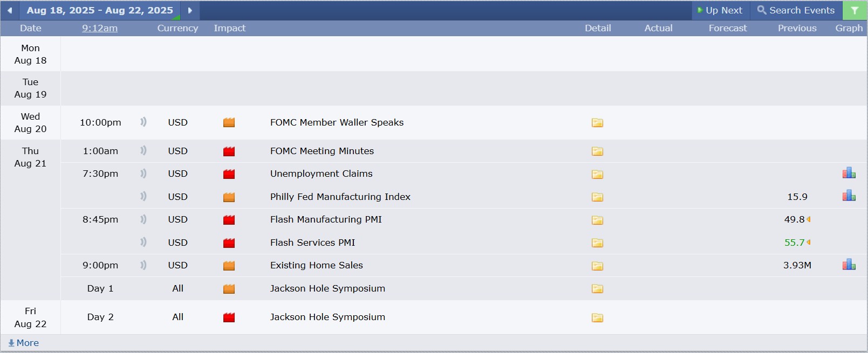The width and height of the screenshot is (868, 353).
Task: Toggle alert sound for Unemployment Claims
Action: point(143,173)
